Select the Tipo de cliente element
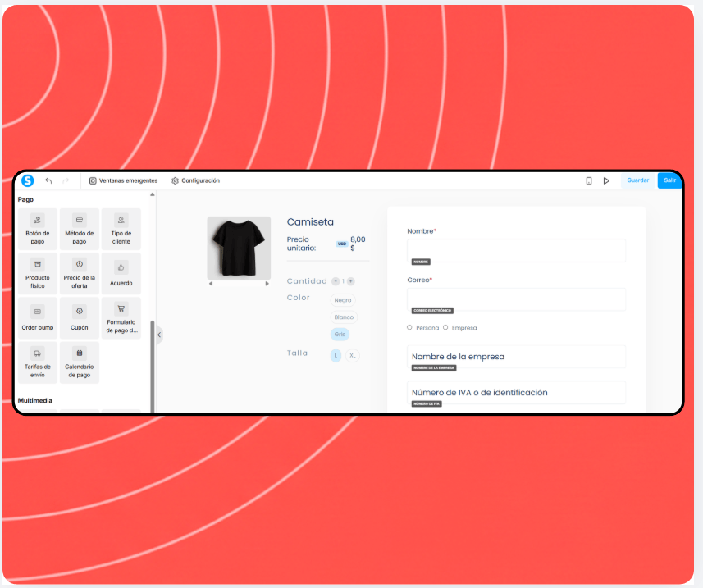 point(121,229)
